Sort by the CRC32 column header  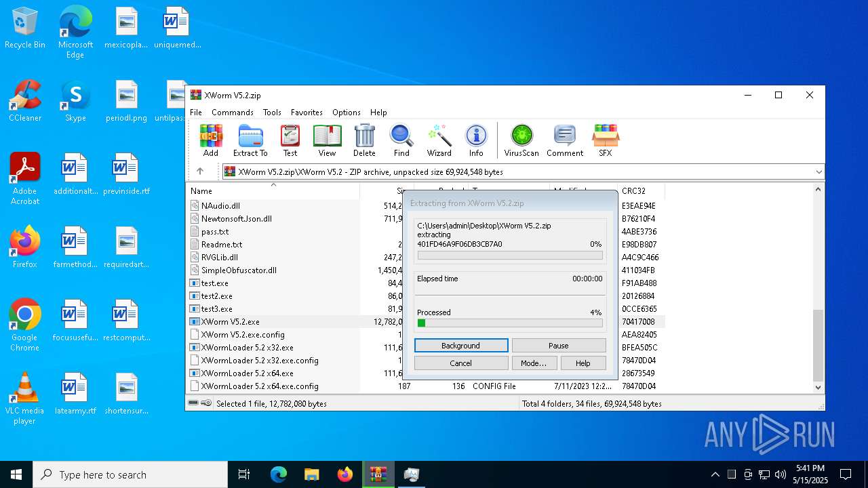[641, 191]
